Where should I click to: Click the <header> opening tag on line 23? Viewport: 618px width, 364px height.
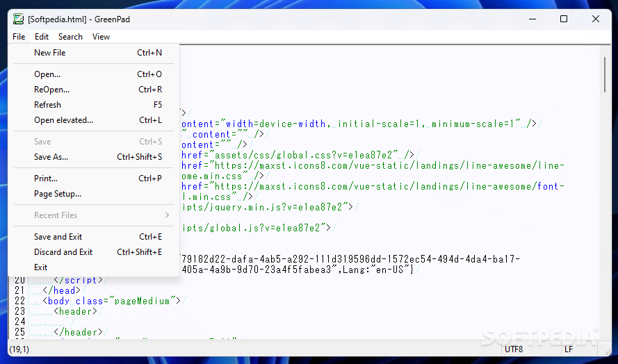coord(75,312)
